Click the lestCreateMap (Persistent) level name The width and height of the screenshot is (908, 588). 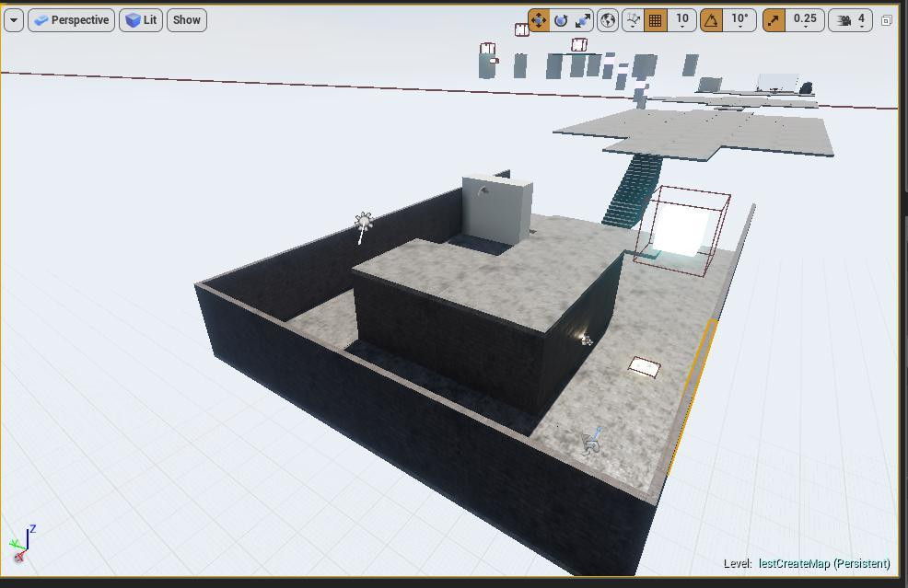pos(824,564)
